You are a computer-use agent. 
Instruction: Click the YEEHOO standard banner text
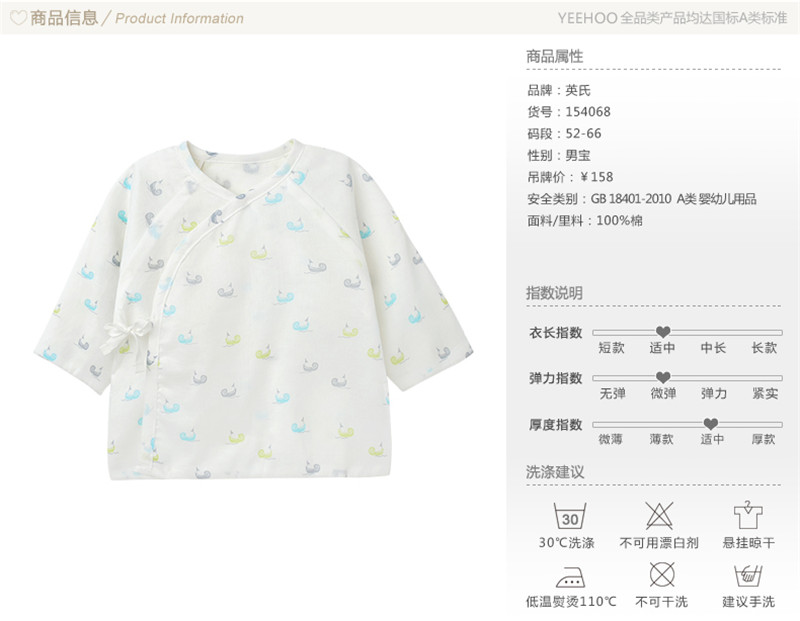pyautogui.click(x=672, y=18)
